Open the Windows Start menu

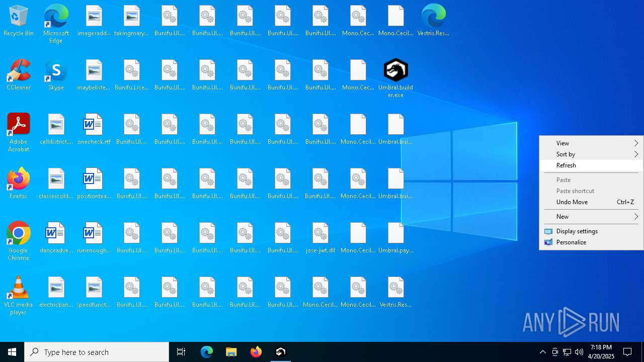pos(12,352)
